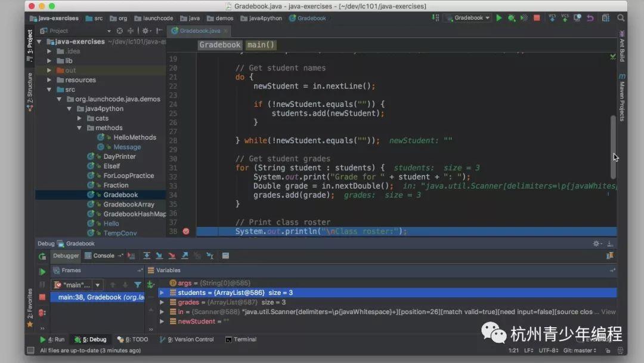
Task: Select the HelloMethods file in project tree
Action: (x=135, y=137)
